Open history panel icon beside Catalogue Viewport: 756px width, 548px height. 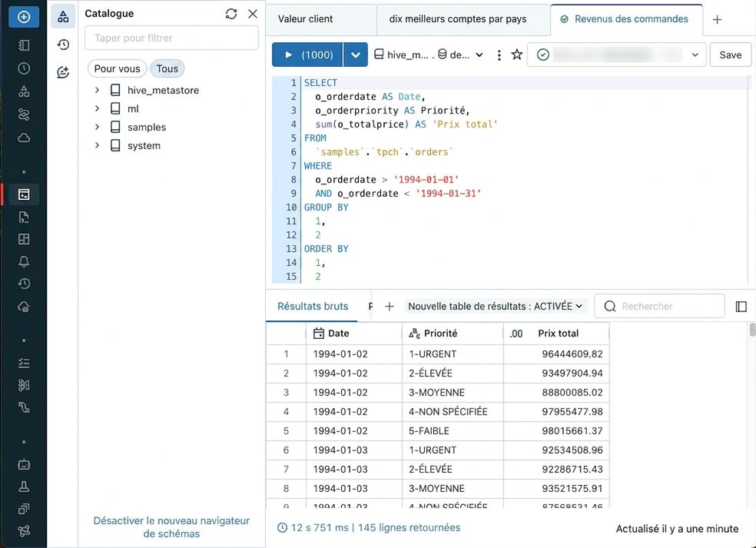pyautogui.click(x=63, y=45)
